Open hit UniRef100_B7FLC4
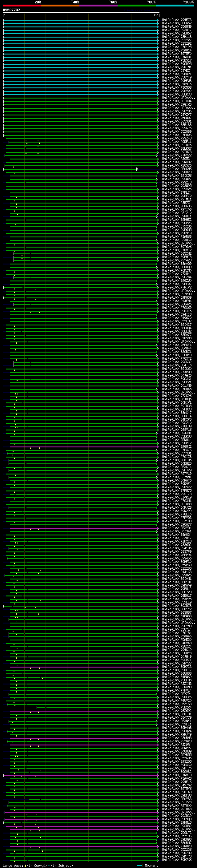Viewport: 197px width, 868px height. point(177,193)
